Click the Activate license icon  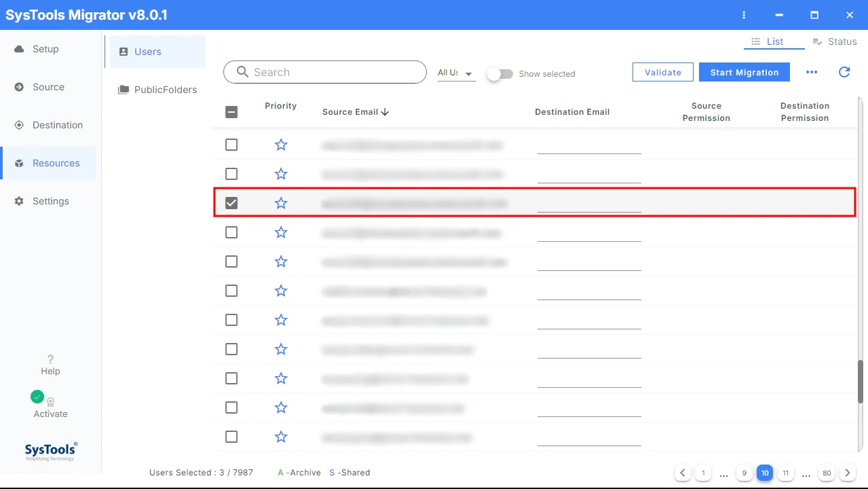pyautogui.click(x=50, y=402)
